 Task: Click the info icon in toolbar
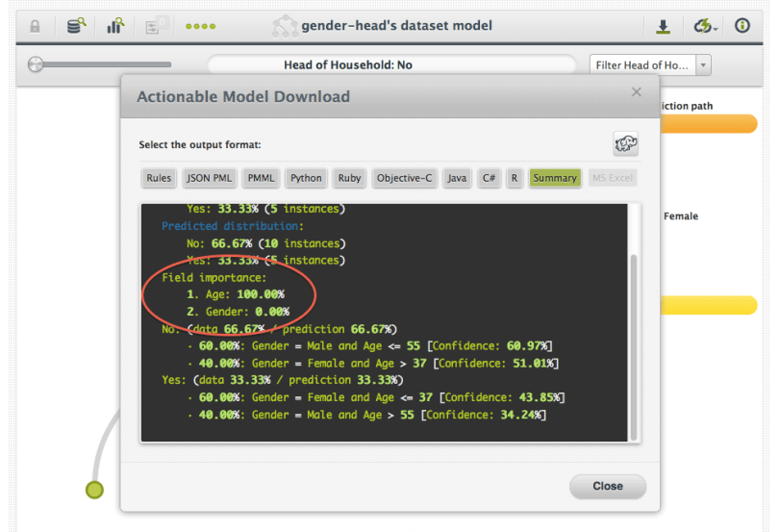tap(742, 26)
